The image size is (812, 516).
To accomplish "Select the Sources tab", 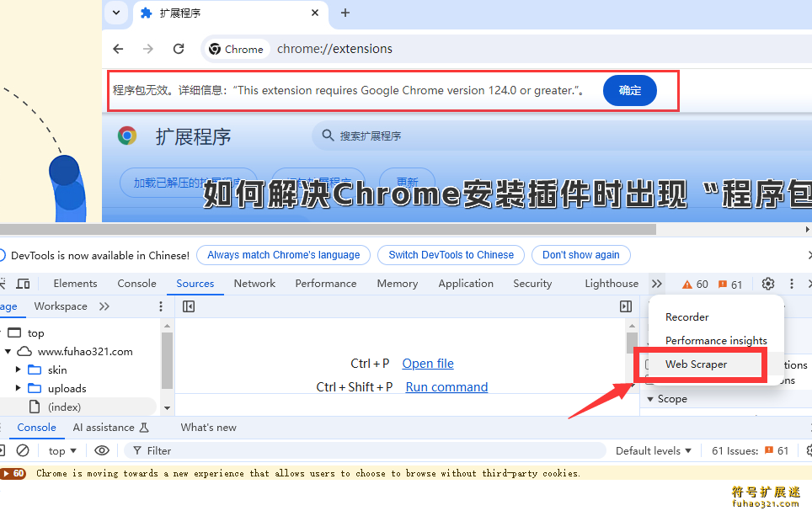I will tap(195, 284).
